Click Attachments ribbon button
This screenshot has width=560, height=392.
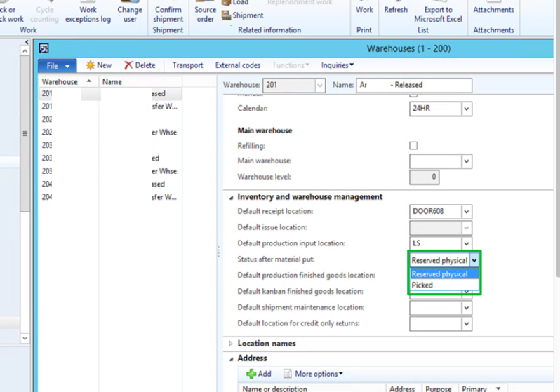click(493, 10)
